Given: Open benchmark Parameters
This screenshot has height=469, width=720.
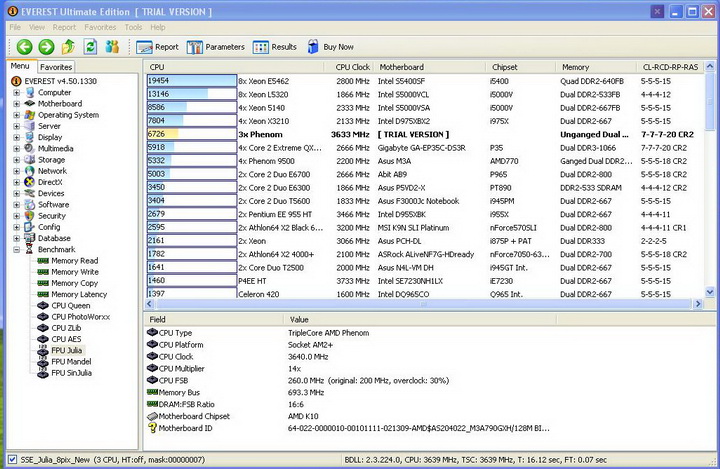Looking at the screenshot, I should (215, 47).
